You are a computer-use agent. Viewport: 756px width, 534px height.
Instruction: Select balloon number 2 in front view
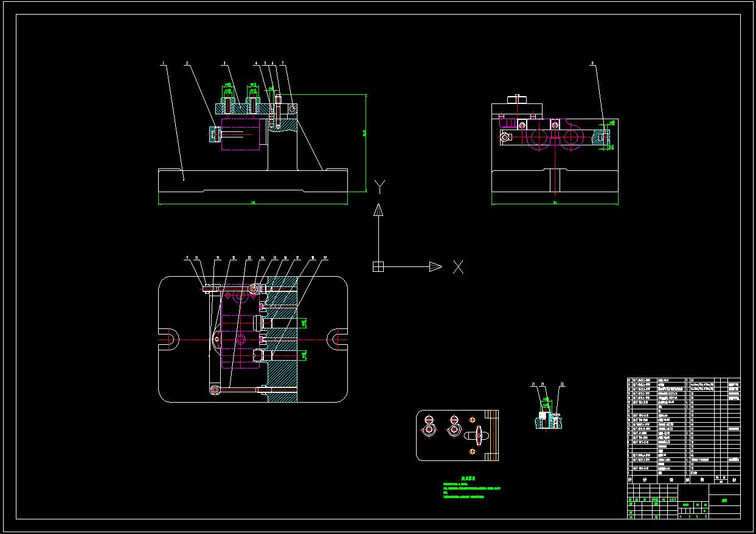[187, 63]
